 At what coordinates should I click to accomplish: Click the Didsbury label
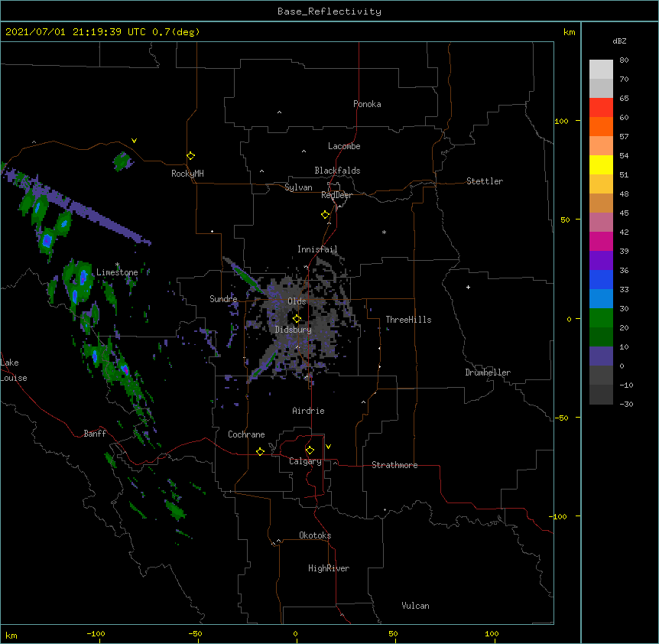(294, 330)
